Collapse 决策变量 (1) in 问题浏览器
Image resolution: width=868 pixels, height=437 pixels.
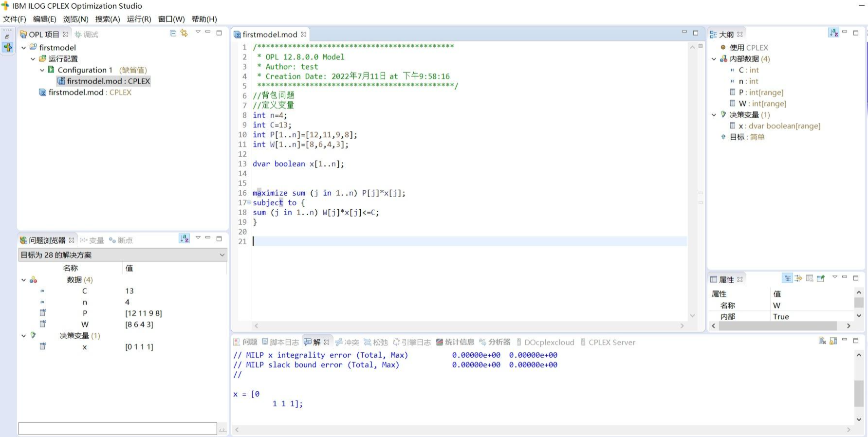24,336
